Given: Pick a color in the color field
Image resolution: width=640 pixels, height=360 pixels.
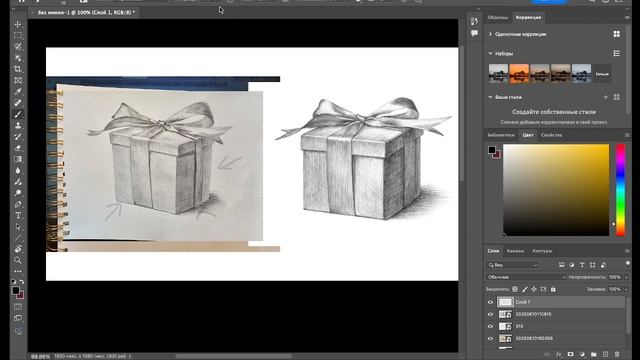Looking at the screenshot, I should pyautogui.click(x=556, y=190).
